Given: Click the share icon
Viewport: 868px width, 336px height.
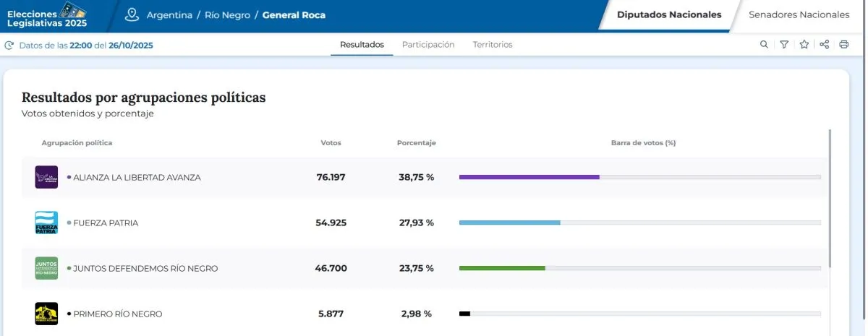Looking at the screenshot, I should 824,45.
